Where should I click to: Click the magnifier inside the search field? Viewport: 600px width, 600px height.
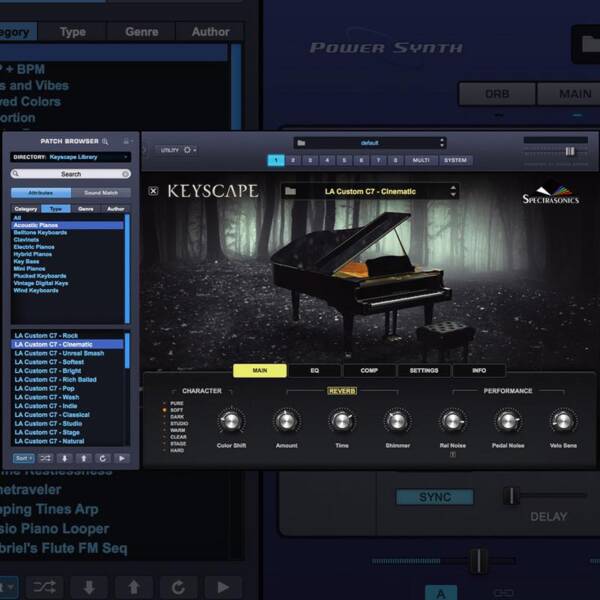tap(16, 174)
